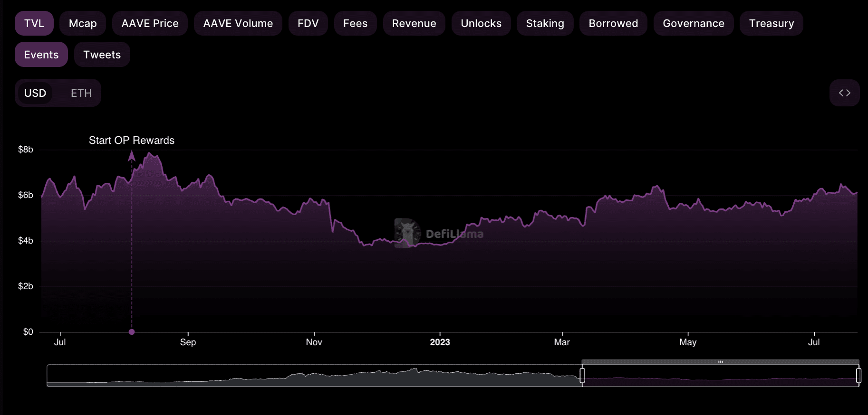Image resolution: width=868 pixels, height=415 pixels.
Task: Click the Sep x-axis label
Action: [188, 342]
